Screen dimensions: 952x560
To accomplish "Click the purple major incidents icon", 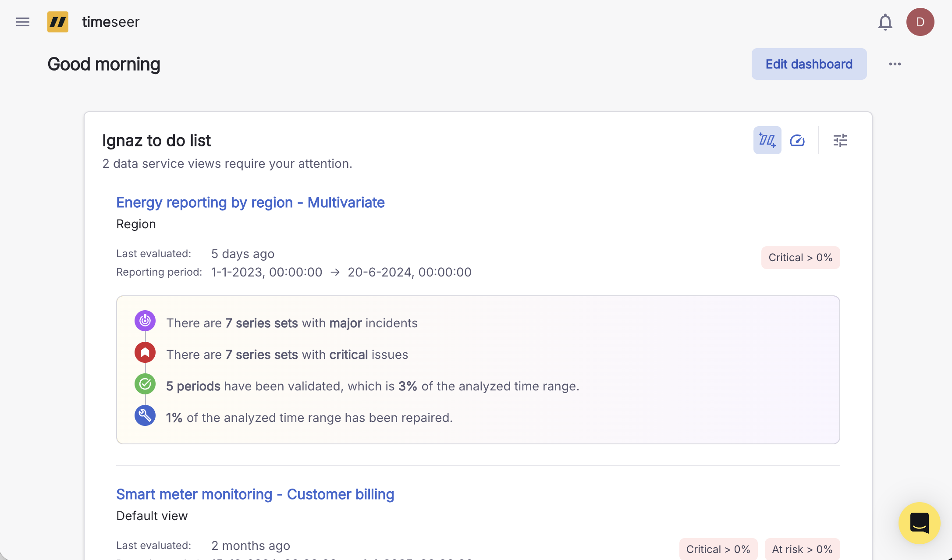I will [145, 321].
